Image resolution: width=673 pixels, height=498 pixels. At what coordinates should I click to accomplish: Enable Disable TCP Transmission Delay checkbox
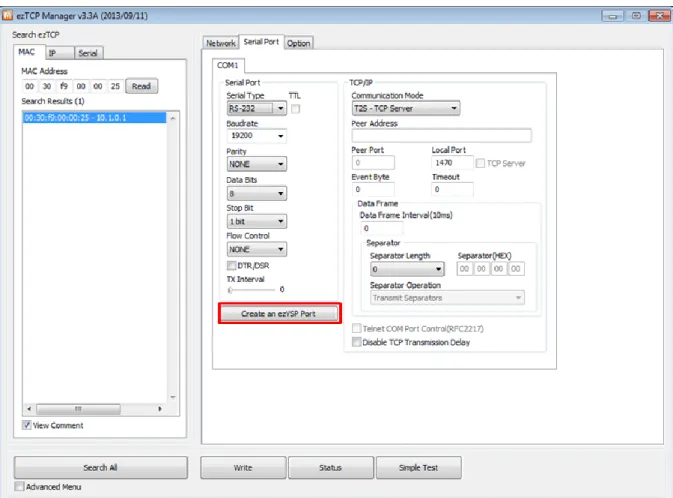[356, 342]
